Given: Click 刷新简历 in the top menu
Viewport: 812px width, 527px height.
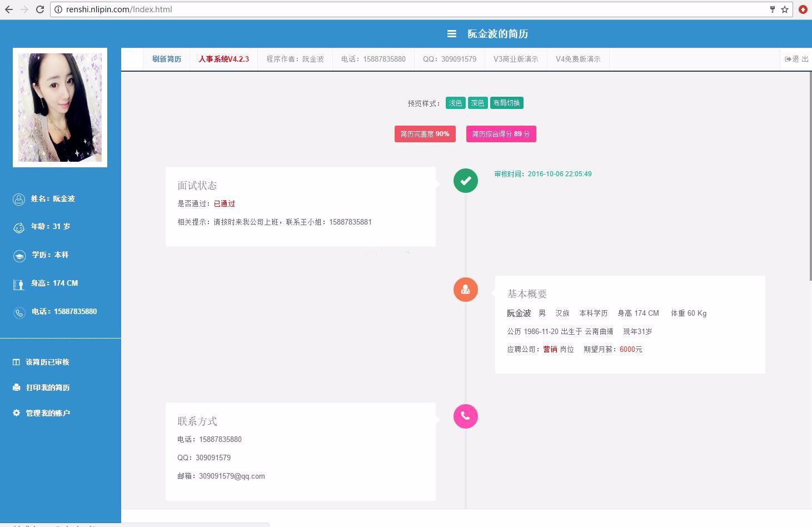Looking at the screenshot, I should (167, 59).
